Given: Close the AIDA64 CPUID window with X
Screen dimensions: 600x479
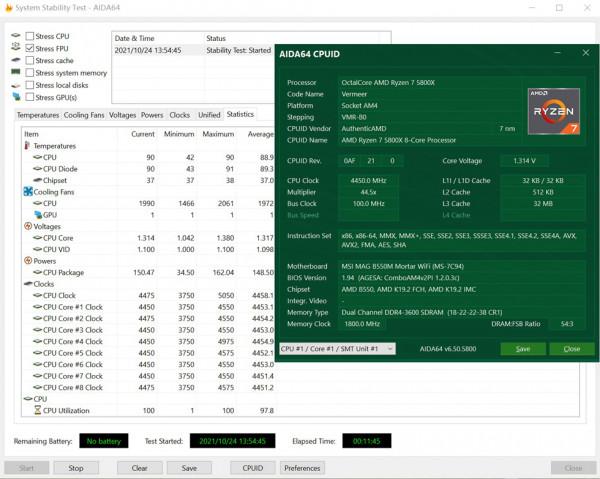Looking at the screenshot, I should click(586, 53).
